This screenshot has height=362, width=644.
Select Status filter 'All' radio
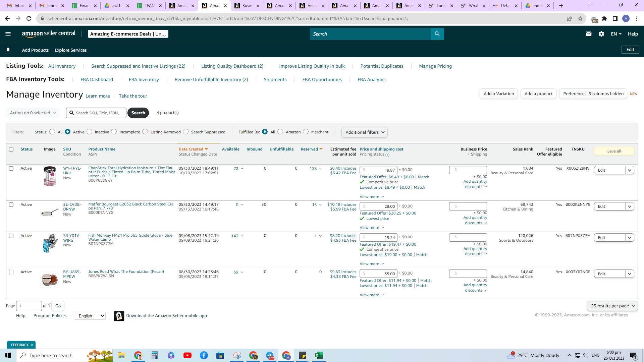click(52, 132)
